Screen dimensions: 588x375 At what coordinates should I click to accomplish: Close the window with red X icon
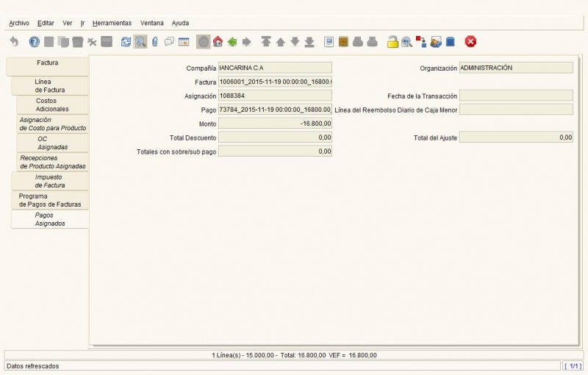click(x=470, y=42)
